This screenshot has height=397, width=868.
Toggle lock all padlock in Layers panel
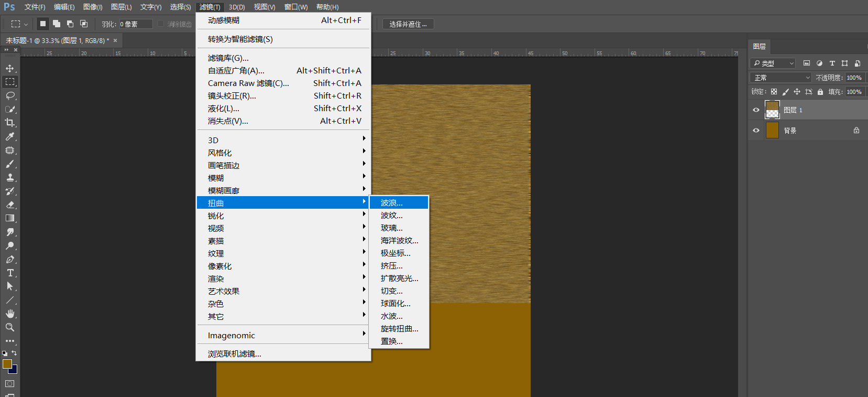(x=820, y=92)
